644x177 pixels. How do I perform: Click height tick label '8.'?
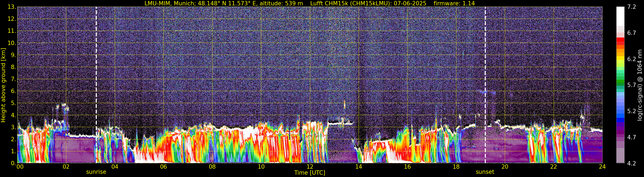(x=13, y=67)
